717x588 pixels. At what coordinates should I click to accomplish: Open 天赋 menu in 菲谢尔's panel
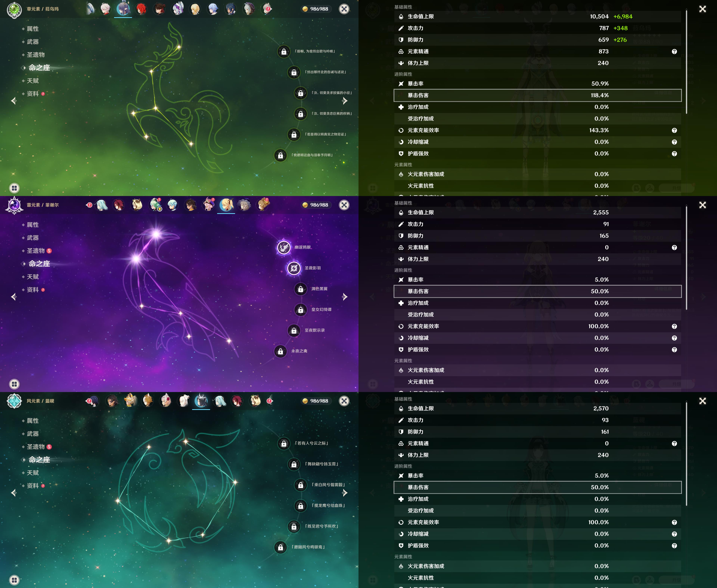point(33,277)
